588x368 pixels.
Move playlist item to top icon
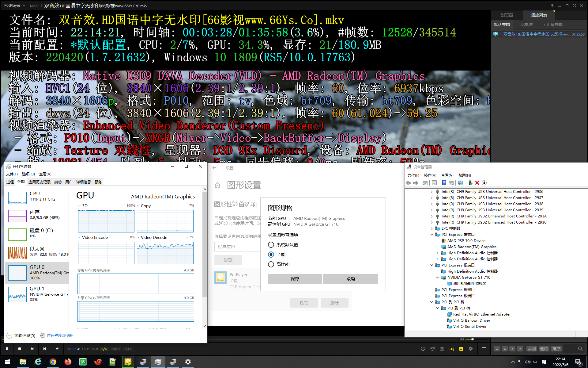coord(497,349)
